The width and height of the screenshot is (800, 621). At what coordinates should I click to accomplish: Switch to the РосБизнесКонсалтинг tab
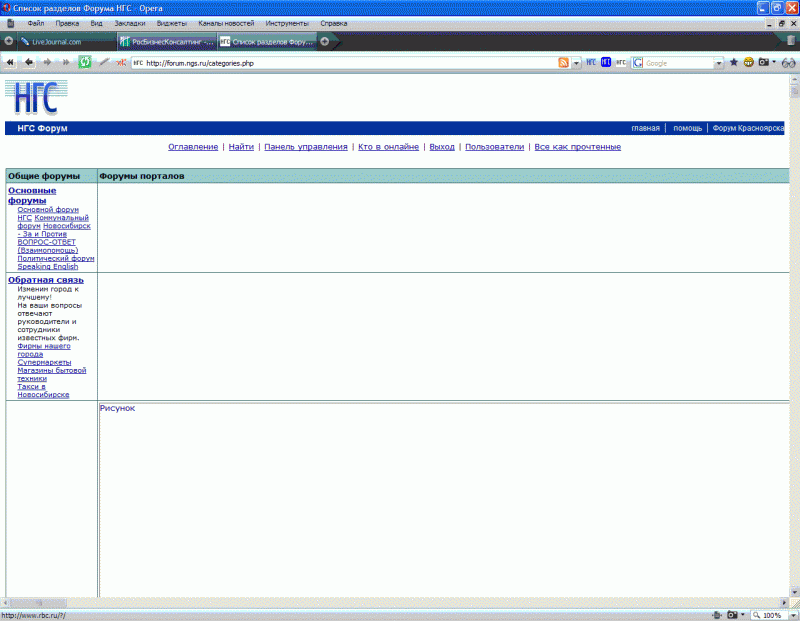[160, 42]
